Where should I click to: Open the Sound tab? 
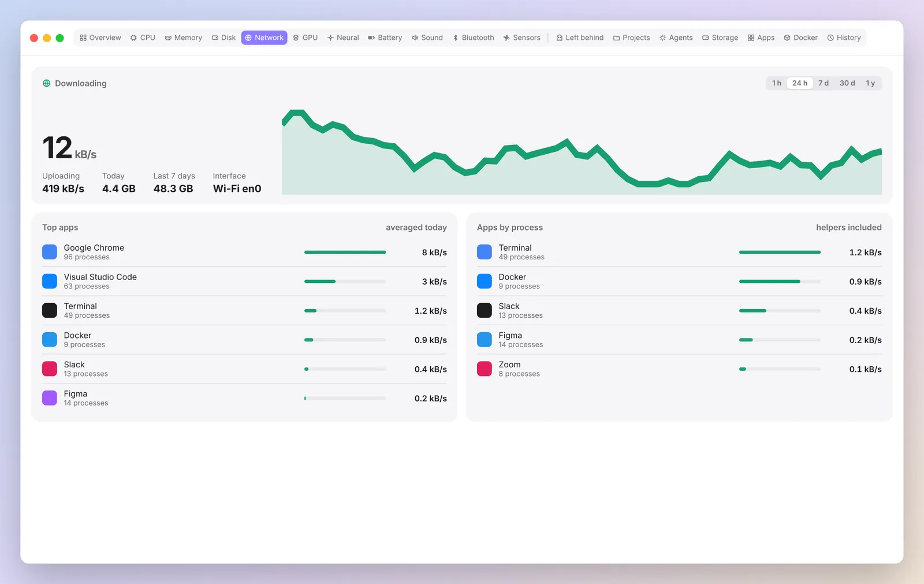point(427,38)
